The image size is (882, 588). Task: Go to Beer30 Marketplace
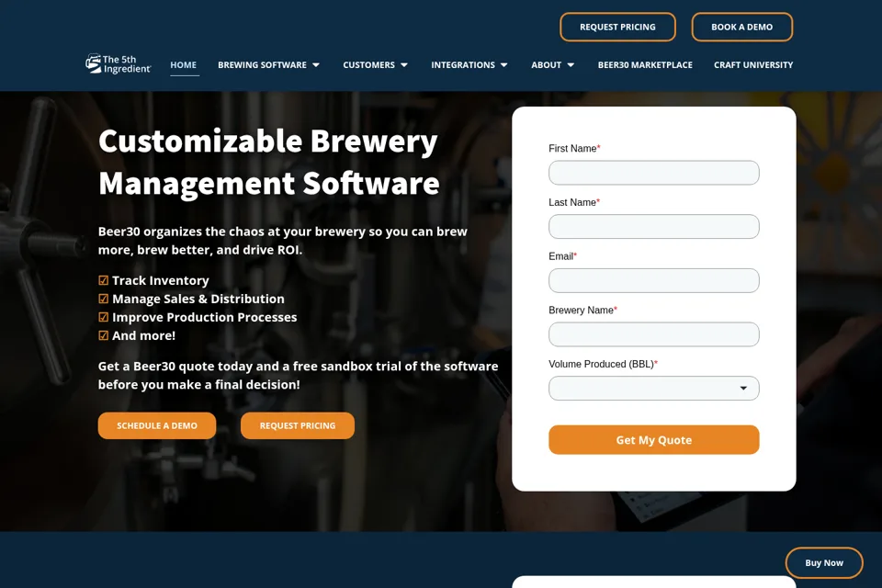(x=645, y=65)
